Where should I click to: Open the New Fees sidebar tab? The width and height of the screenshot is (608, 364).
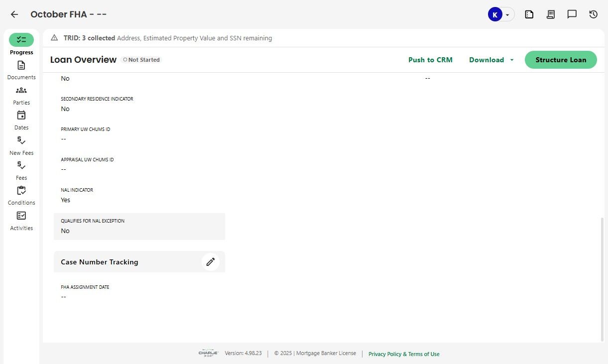[x=21, y=145]
